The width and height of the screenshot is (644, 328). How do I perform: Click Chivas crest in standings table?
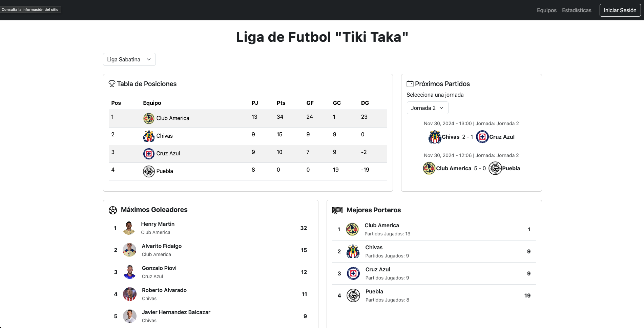(149, 136)
